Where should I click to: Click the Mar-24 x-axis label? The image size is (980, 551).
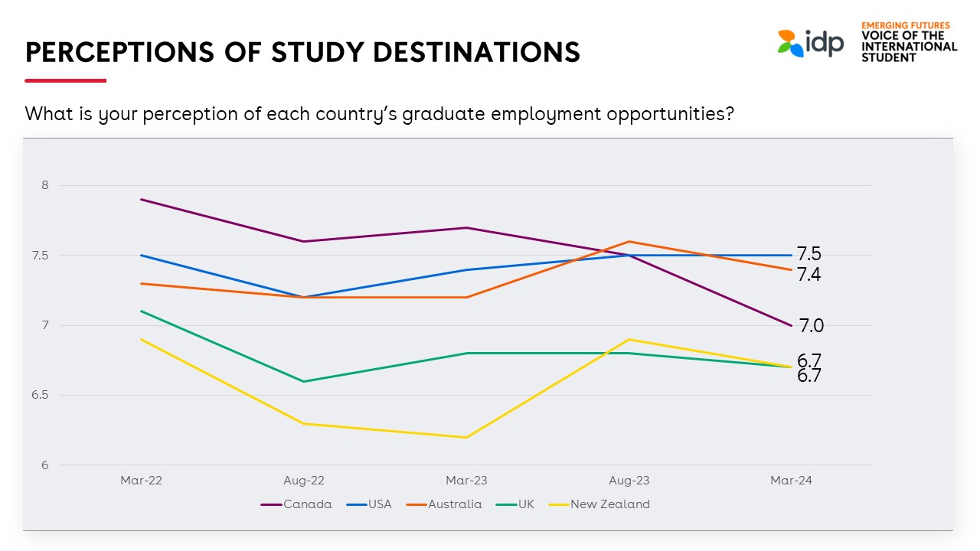[792, 481]
